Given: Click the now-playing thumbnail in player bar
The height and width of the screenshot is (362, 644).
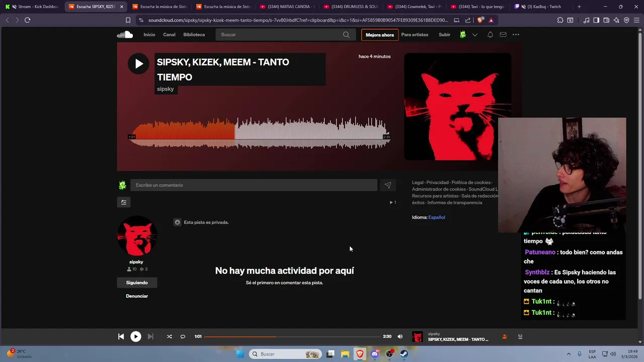Looking at the screenshot, I should (418, 337).
